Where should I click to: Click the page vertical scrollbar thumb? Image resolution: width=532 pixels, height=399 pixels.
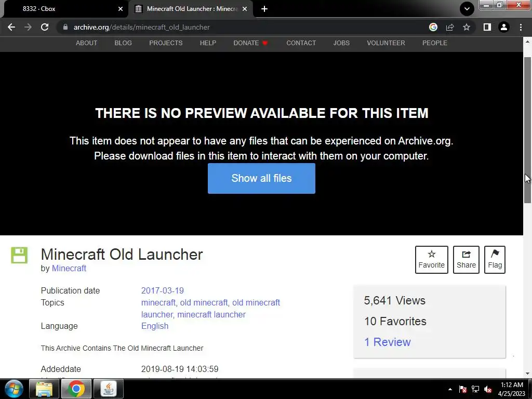click(527, 130)
